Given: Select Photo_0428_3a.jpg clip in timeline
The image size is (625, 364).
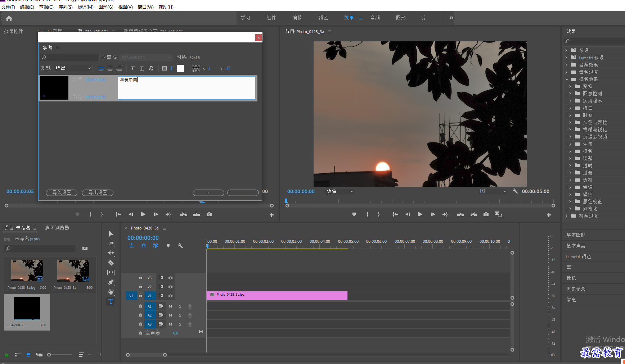Looking at the screenshot, I should click(277, 296).
